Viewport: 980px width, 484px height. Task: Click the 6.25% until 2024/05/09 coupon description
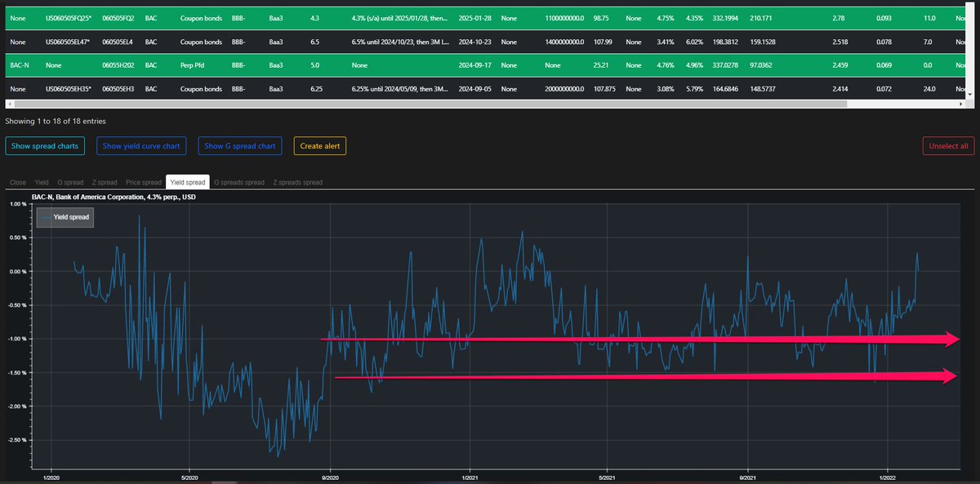pyautogui.click(x=399, y=87)
